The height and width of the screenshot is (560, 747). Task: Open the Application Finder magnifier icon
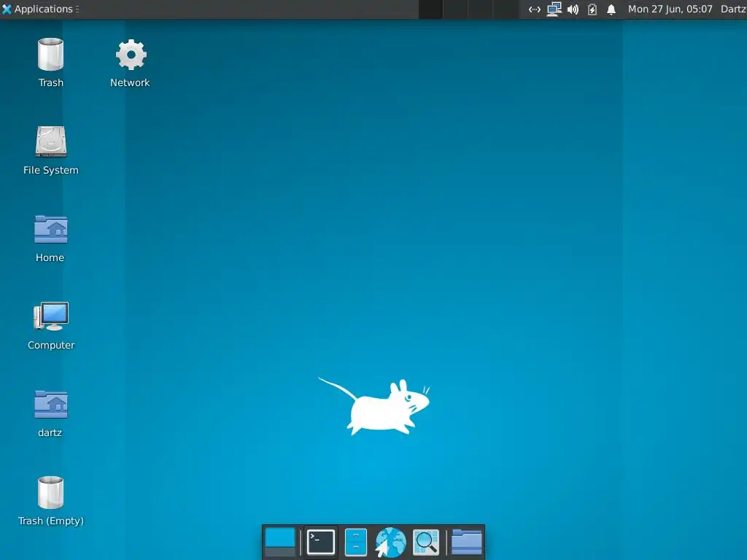[426, 542]
